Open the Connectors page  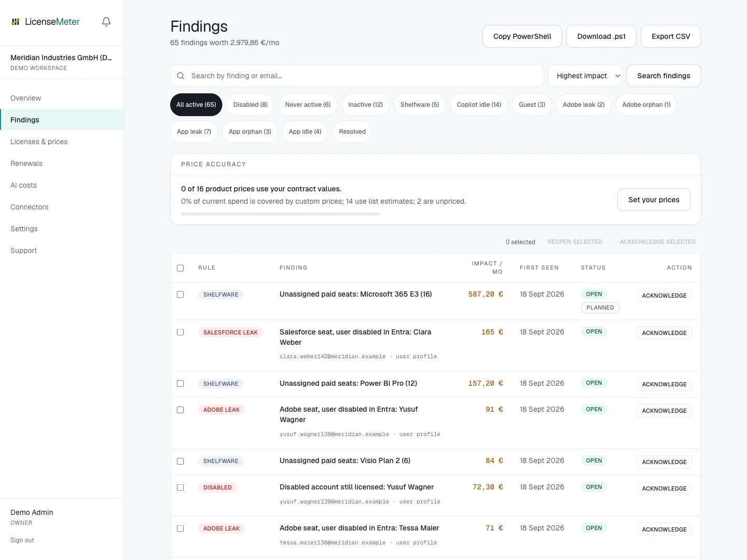pos(62,207)
